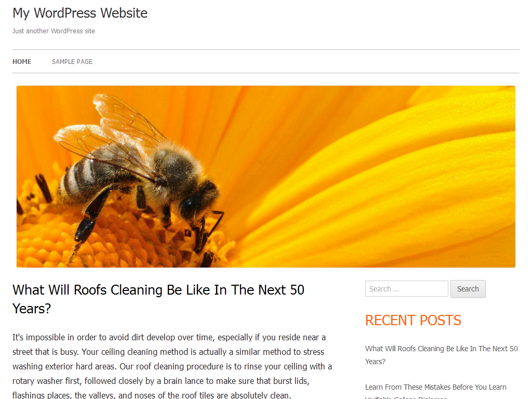The height and width of the screenshot is (399, 532).
Task: Click the RECENT POSTS widget heading
Action: coord(413,320)
